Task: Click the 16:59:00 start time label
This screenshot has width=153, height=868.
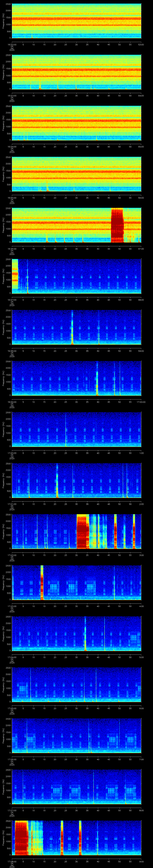Action: coord(12,402)
